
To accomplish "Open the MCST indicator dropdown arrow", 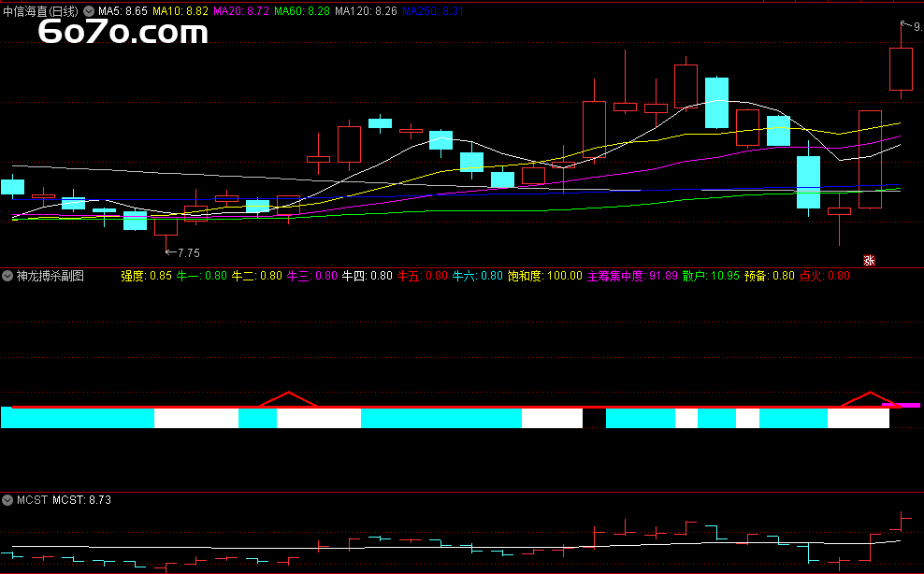I will click(7, 500).
